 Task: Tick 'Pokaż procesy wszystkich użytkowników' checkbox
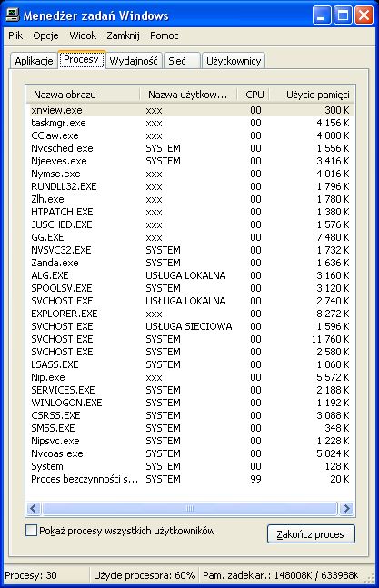pyautogui.click(x=31, y=531)
